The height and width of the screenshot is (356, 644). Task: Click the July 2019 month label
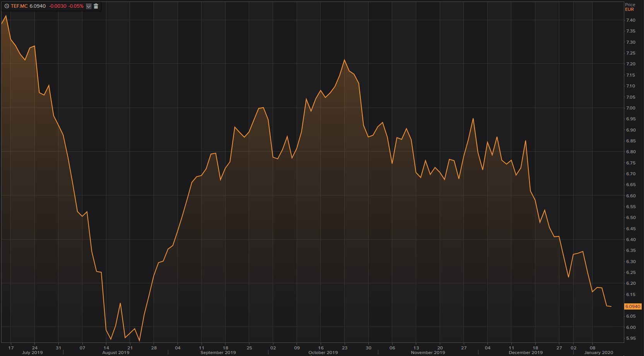[32, 353]
